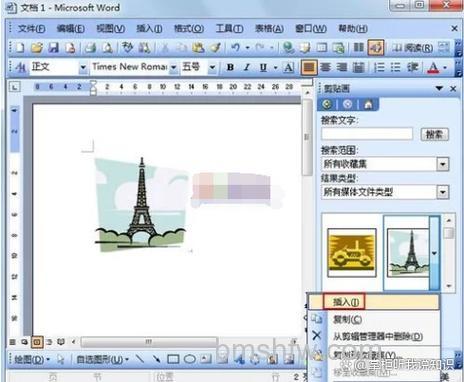Go back in the clip art pane
This screenshot has width=464, height=382.
(327, 104)
